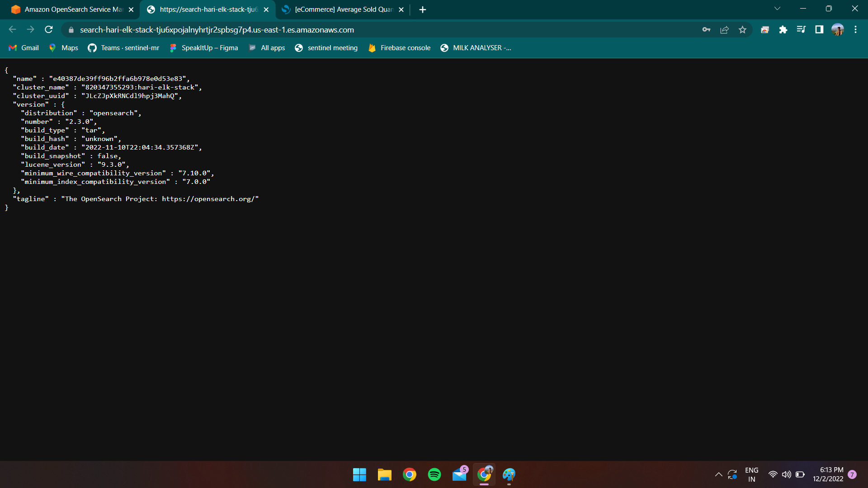The image size is (868, 488).
Task: Open Chrome three-dot menu
Action: [x=855, y=30]
